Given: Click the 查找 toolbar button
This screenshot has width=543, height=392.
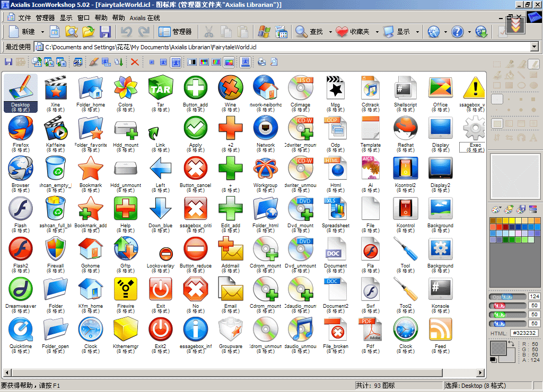Looking at the screenshot, I should pyautogui.click(x=309, y=32).
